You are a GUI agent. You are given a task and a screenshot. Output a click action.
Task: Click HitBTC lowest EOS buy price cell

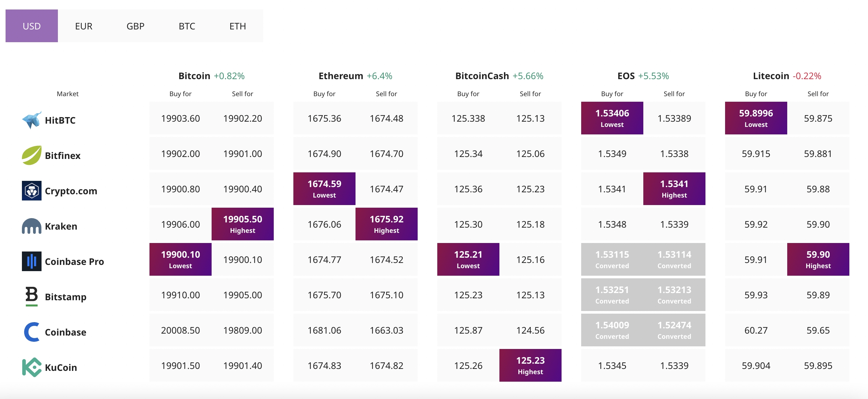(x=612, y=118)
